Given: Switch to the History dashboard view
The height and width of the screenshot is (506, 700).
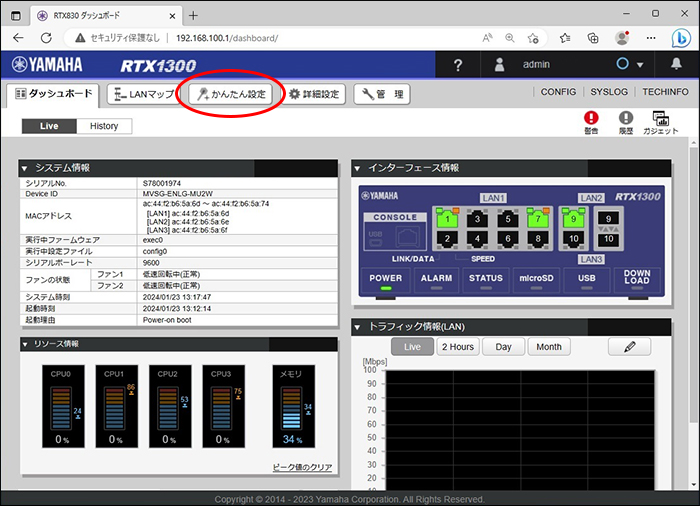Looking at the screenshot, I should pyautogui.click(x=104, y=126).
